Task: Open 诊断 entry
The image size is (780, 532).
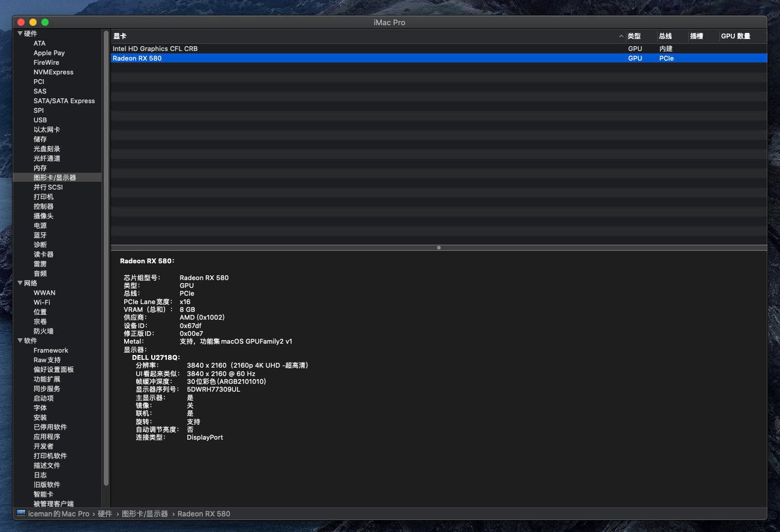Action: pos(40,245)
